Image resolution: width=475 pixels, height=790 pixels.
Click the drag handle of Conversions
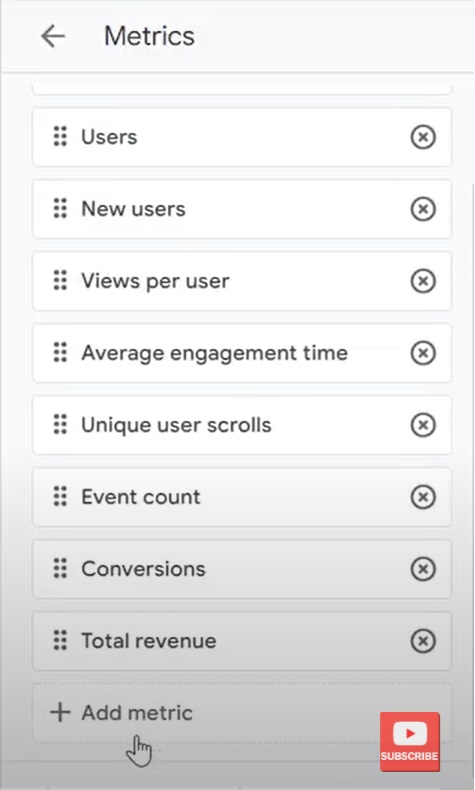point(60,569)
